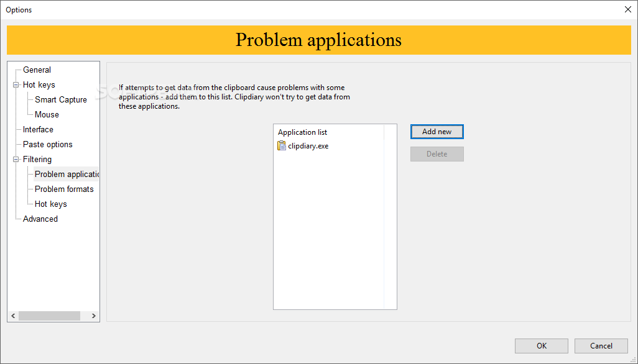Select the top-level Hot keys tree item

(39, 85)
